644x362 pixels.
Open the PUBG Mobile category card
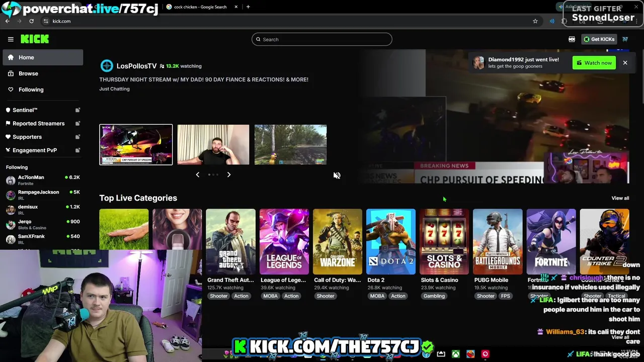click(498, 242)
